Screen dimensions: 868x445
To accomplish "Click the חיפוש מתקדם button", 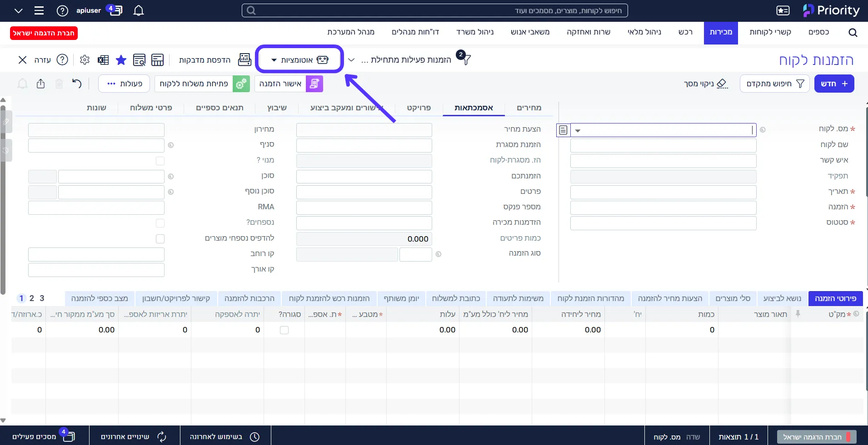I will [x=775, y=84].
